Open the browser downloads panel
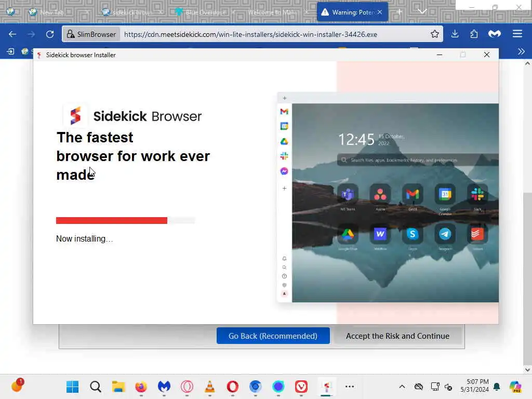This screenshot has height=399, width=532. (455, 34)
